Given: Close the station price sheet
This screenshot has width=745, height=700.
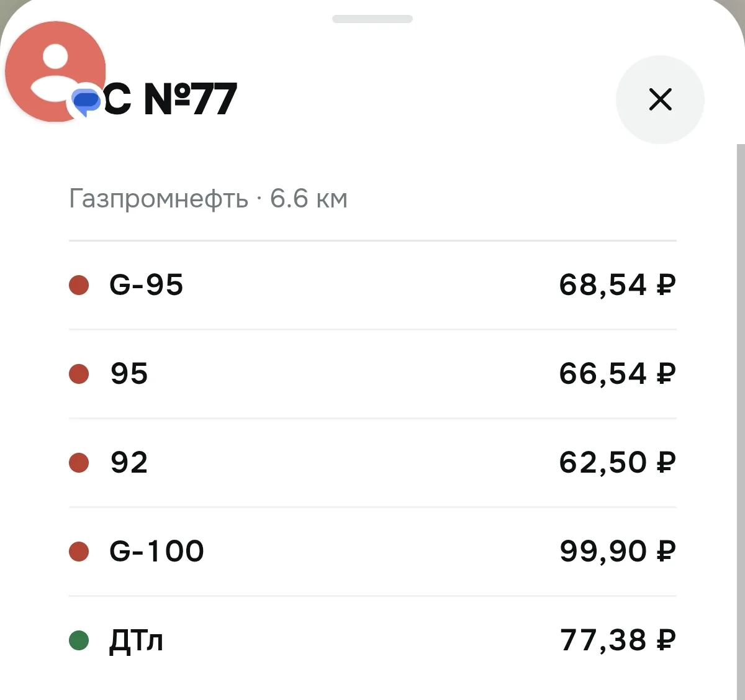Looking at the screenshot, I should click(660, 99).
